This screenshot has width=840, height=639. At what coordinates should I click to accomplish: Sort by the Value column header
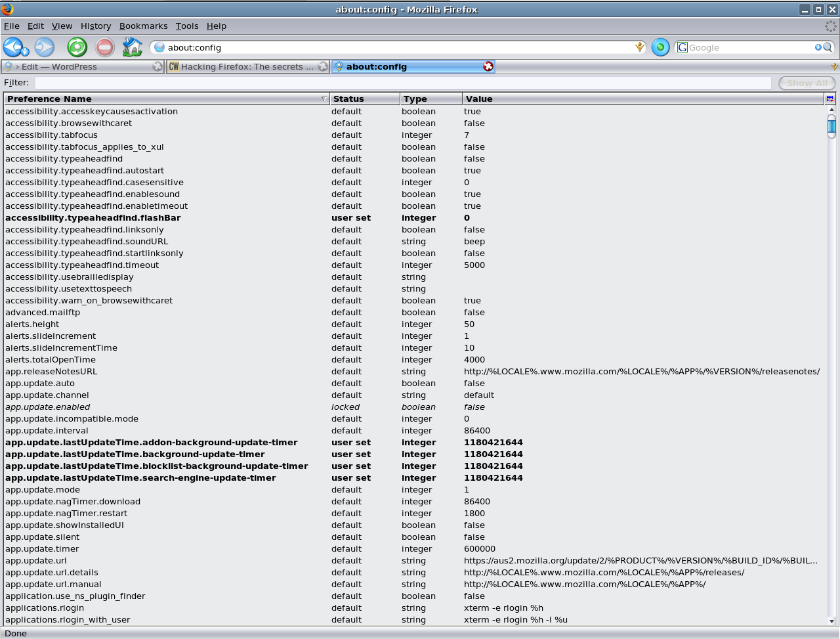(x=643, y=99)
